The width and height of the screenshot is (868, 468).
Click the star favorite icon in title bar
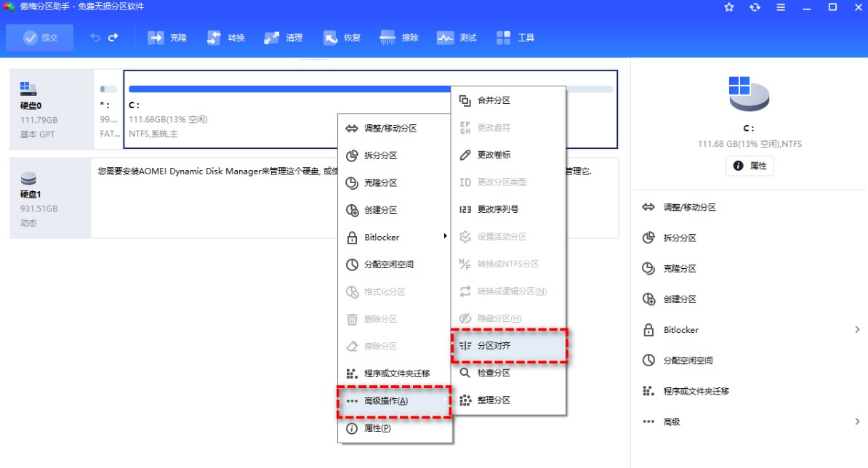[x=728, y=8]
